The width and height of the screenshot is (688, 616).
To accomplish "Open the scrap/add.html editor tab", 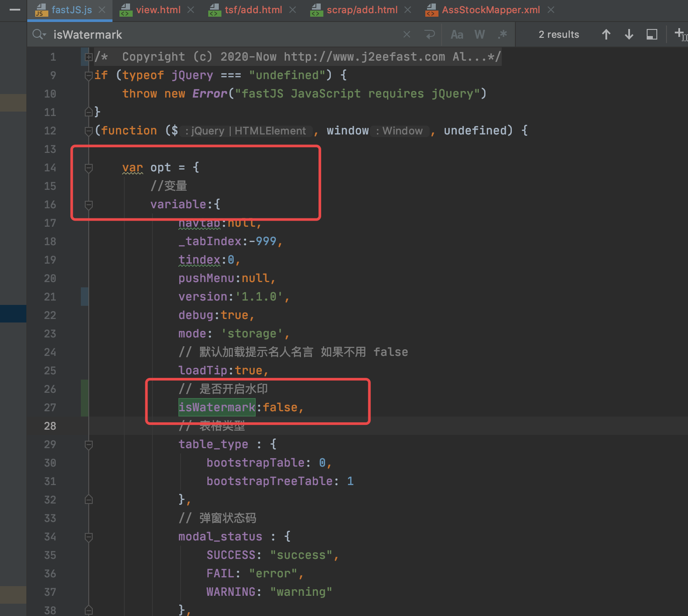I will tap(354, 10).
